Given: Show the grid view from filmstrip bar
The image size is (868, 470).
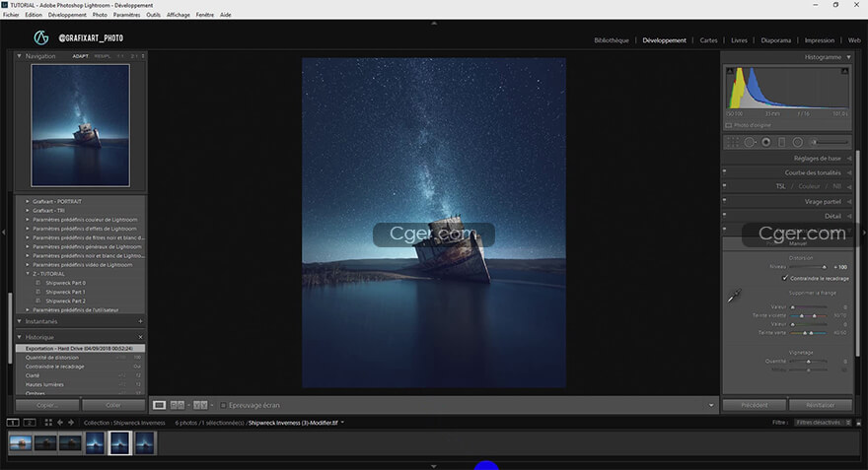Looking at the screenshot, I should 48,423.
